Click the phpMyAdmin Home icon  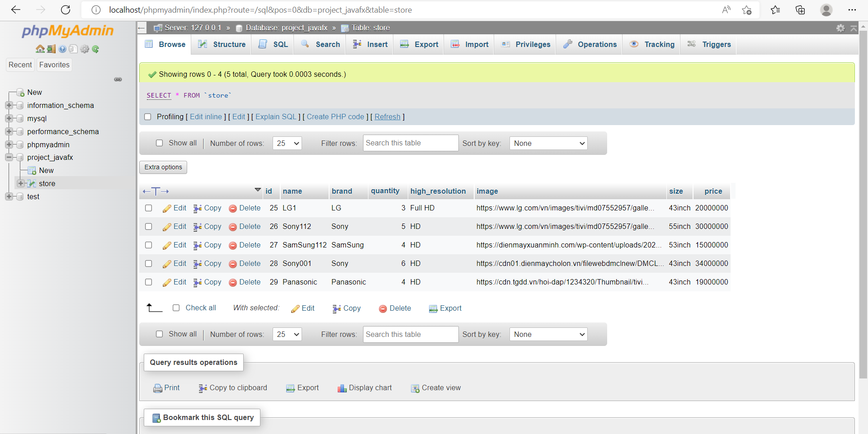coord(40,49)
